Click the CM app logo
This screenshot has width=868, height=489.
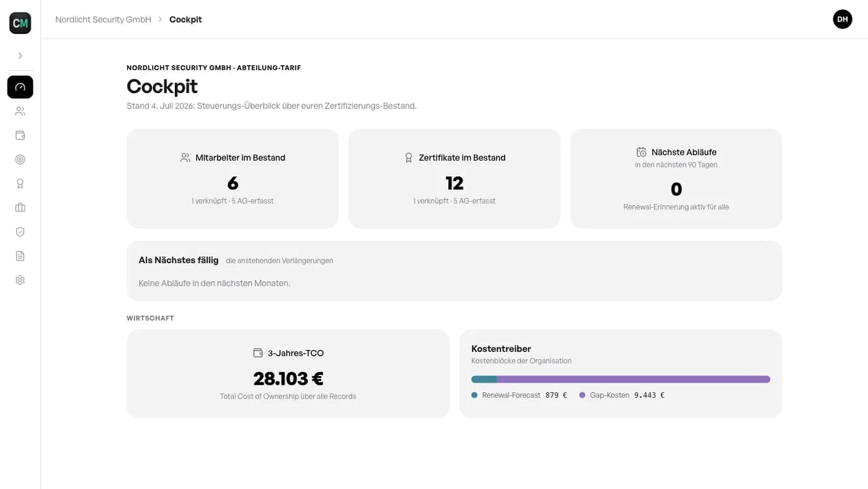[x=20, y=23]
